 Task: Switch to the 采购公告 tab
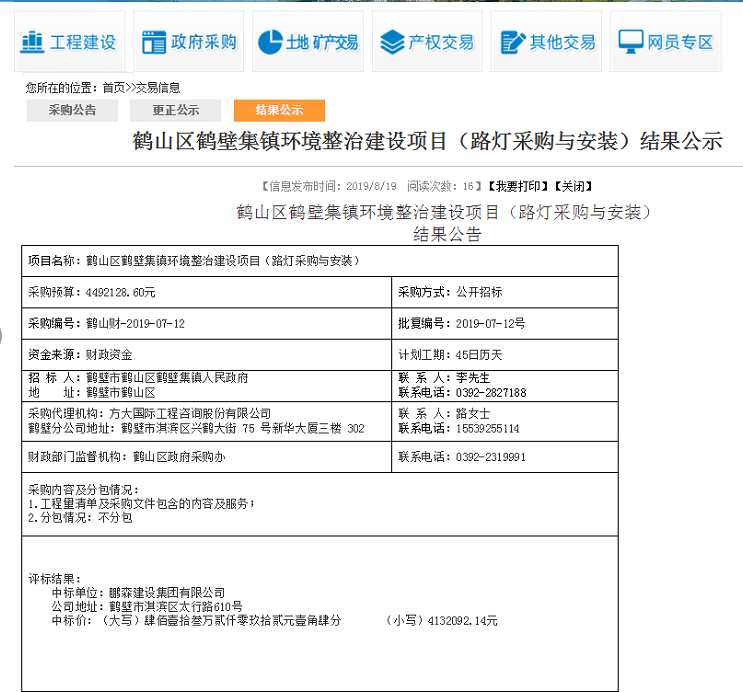tap(72, 110)
